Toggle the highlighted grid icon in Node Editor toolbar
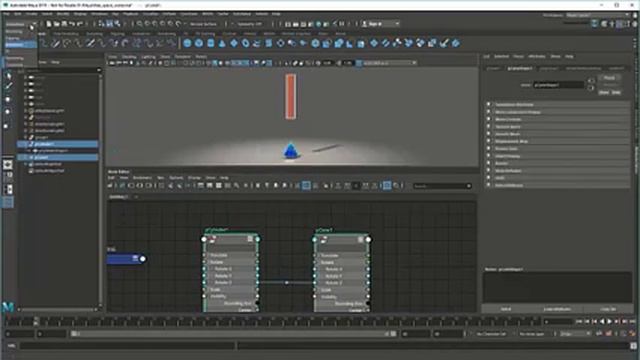Viewport: 640px width, 360px height. pyautogui.click(x=306, y=186)
